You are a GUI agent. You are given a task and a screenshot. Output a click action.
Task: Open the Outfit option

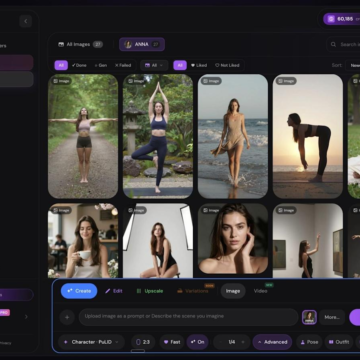tap(339, 342)
